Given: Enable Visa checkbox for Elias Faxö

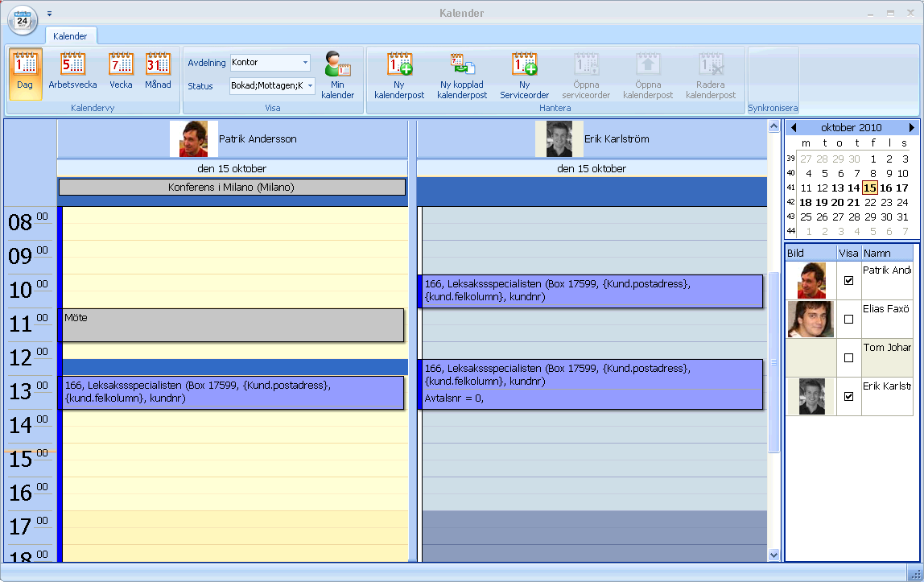Looking at the screenshot, I should pos(848,319).
